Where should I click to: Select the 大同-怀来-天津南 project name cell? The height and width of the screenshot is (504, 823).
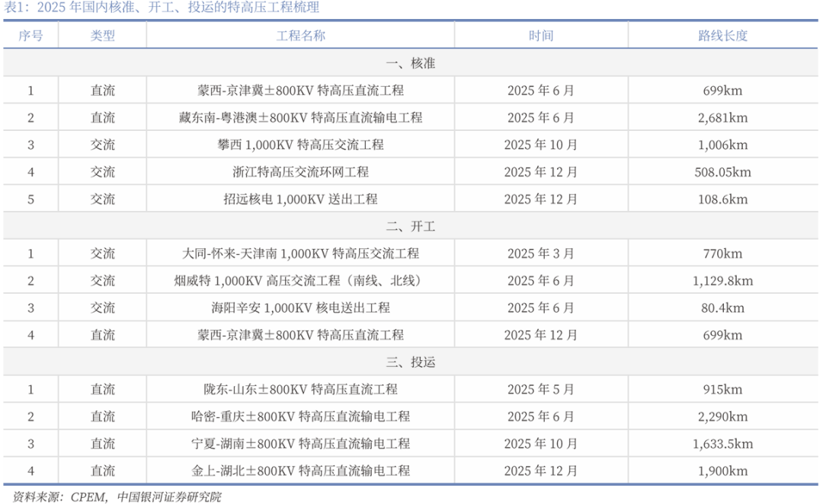(x=300, y=254)
